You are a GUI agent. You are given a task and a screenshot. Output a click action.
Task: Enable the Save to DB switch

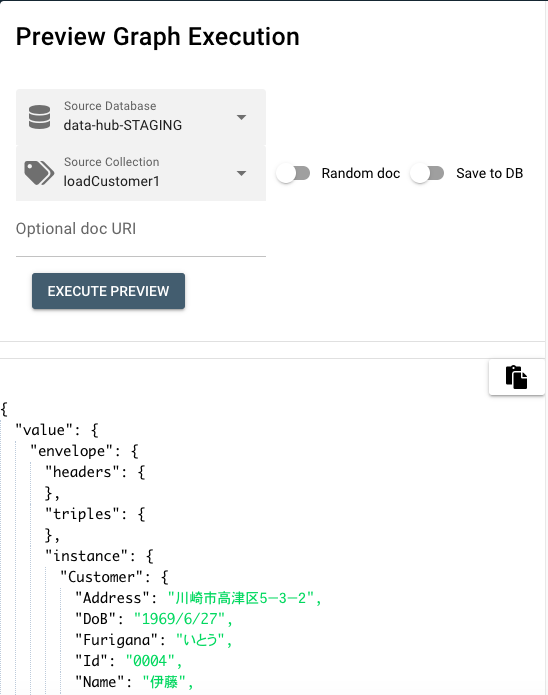(x=427, y=173)
